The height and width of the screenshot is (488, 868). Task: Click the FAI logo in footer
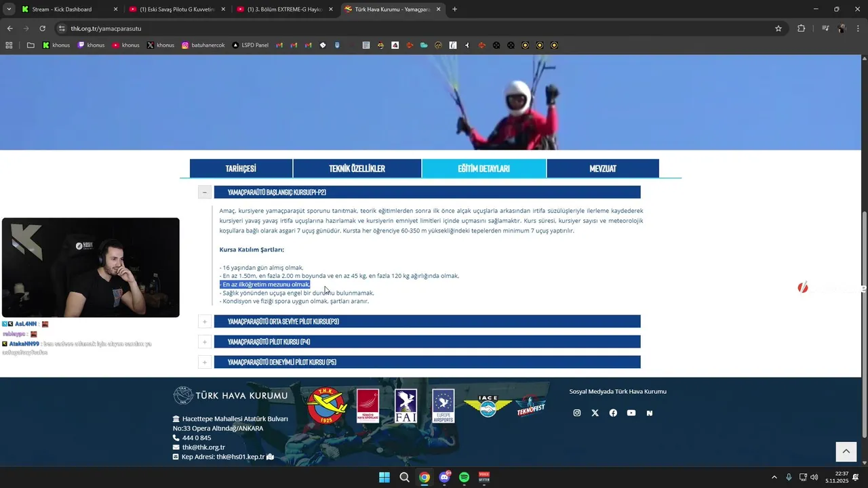click(x=406, y=405)
